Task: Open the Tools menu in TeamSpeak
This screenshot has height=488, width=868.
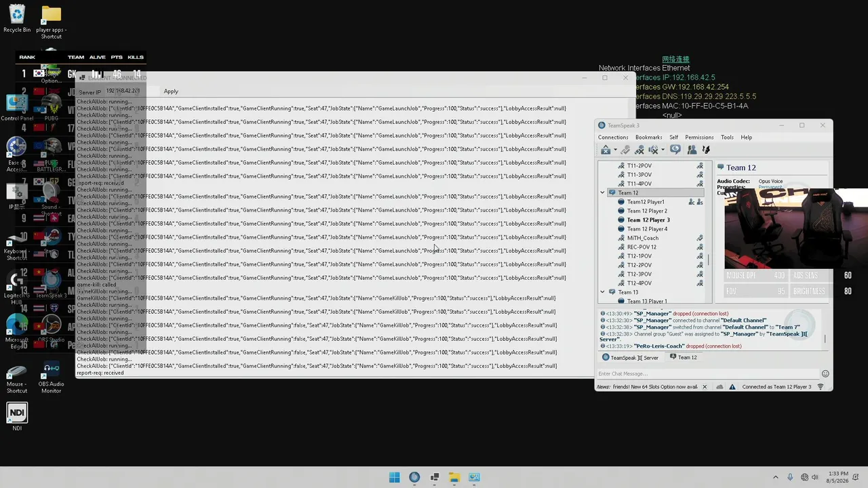Action: click(x=727, y=138)
